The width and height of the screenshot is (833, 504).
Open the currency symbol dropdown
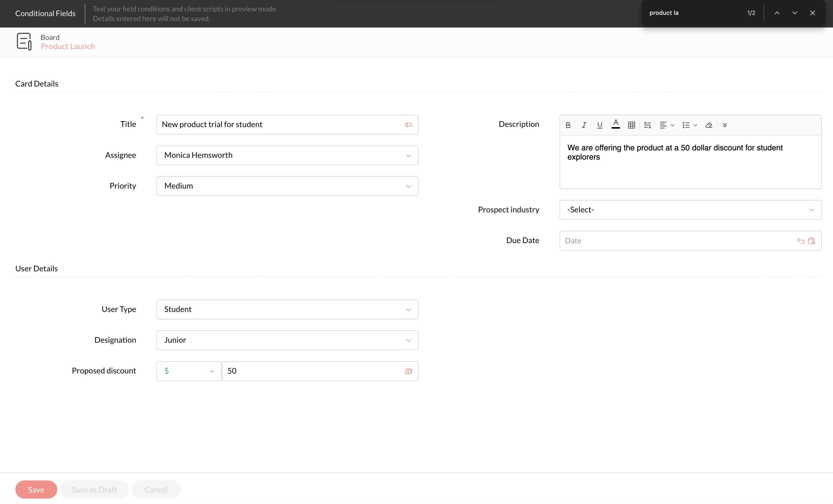[x=189, y=371]
